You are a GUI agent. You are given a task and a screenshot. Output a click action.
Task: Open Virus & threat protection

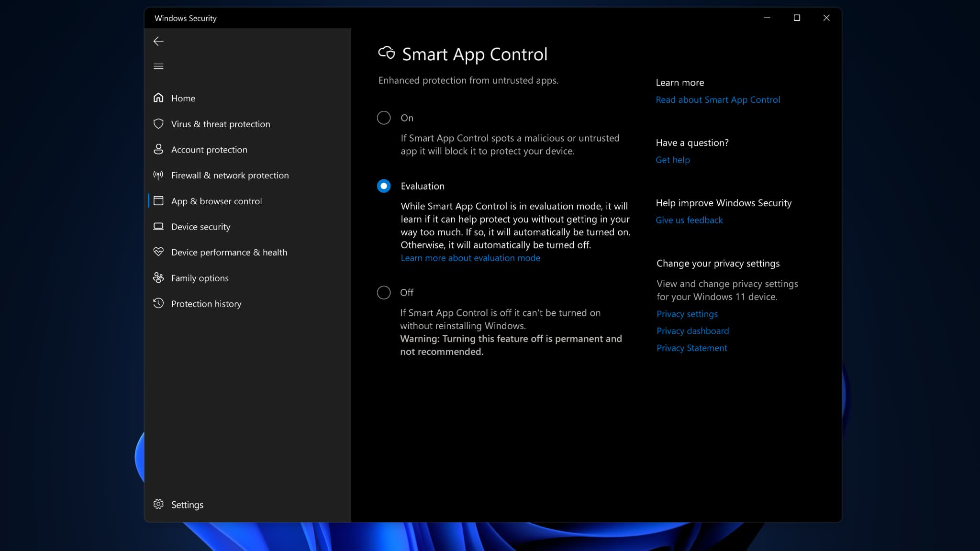(221, 123)
